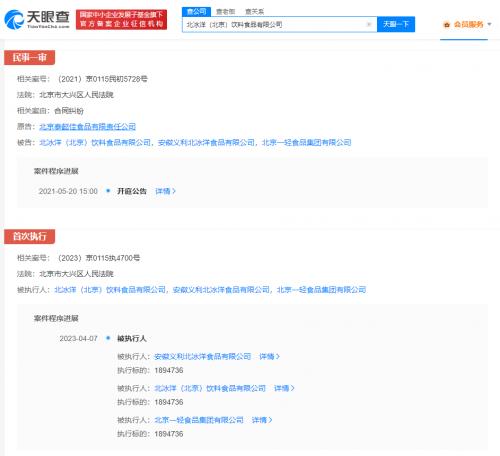The width and height of the screenshot is (500, 456).
Task: Select the 民事一审 section tag
Action: [x=29, y=58]
